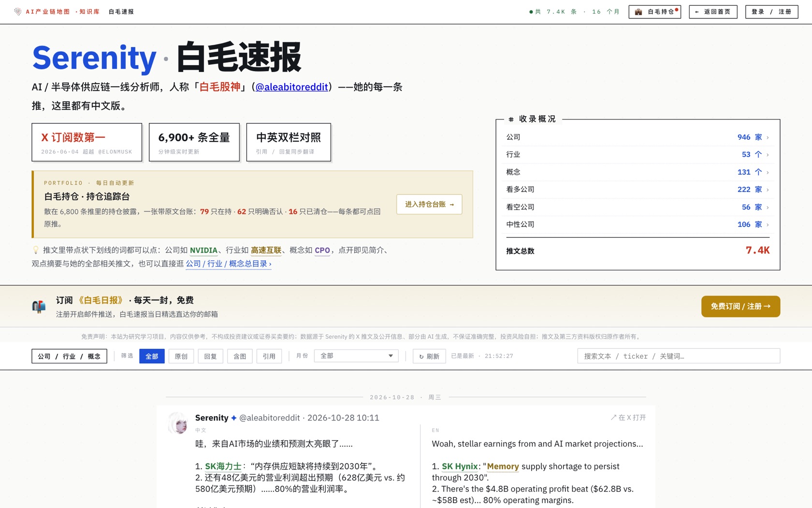The image size is (812, 508).
Task: Open the tweet via 在 X 打开
Action: pos(628,418)
